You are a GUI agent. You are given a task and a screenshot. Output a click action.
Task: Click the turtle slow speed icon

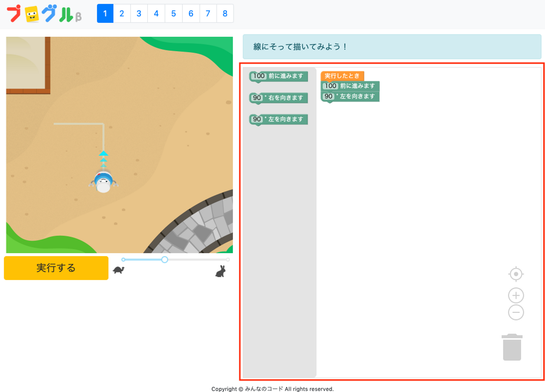tap(119, 270)
